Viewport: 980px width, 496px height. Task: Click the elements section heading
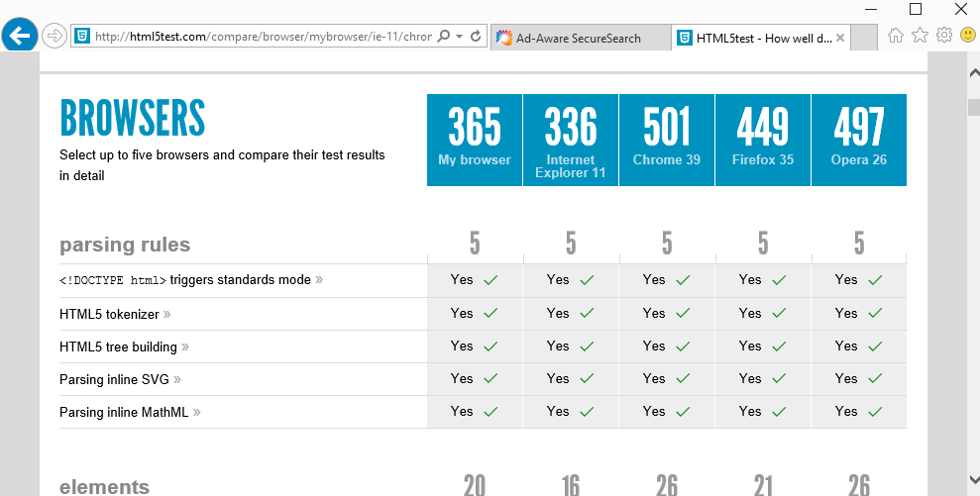(104, 487)
